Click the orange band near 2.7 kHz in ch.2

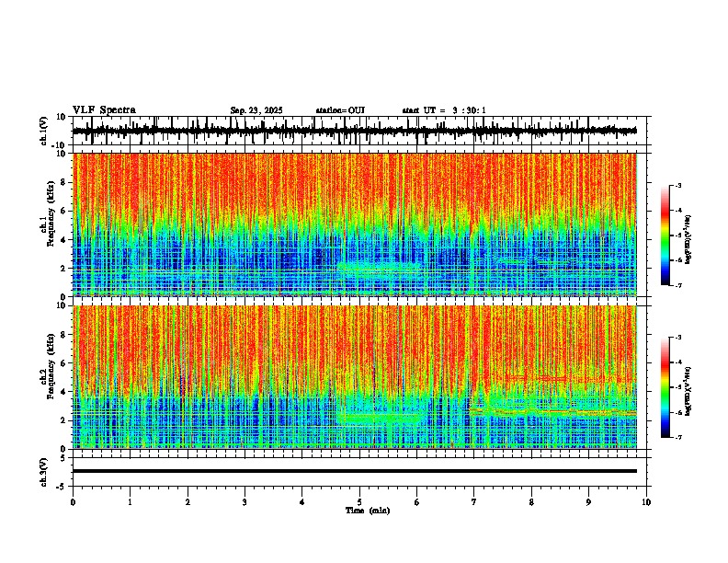coord(552,411)
